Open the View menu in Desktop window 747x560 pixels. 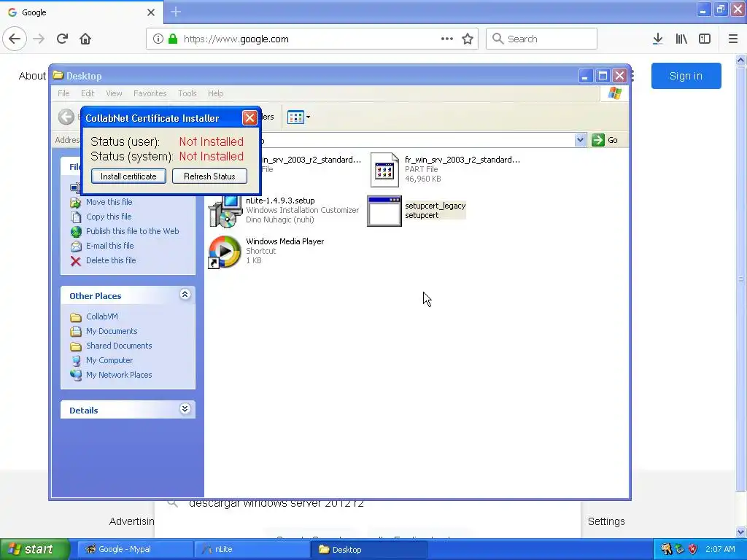pos(114,93)
